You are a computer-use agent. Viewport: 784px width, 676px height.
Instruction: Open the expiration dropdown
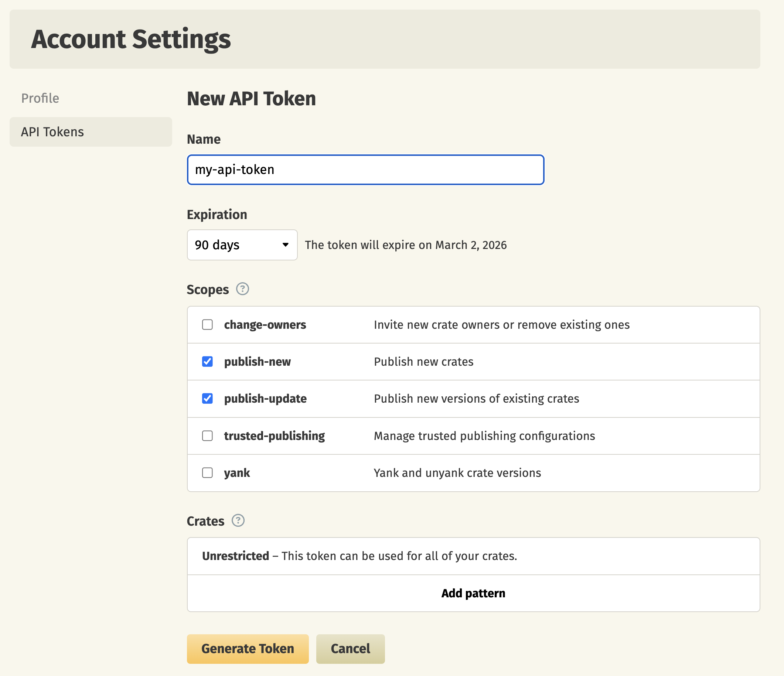click(242, 245)
